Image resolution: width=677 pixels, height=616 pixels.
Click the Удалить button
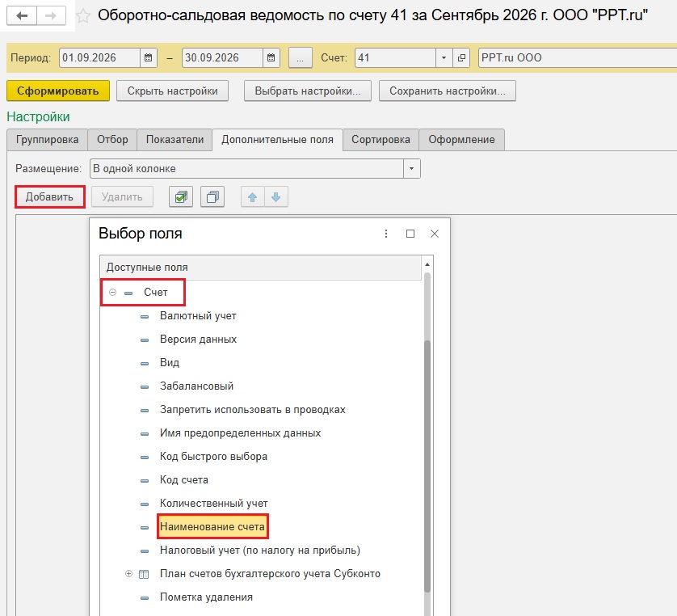click(x=122, y=197)
